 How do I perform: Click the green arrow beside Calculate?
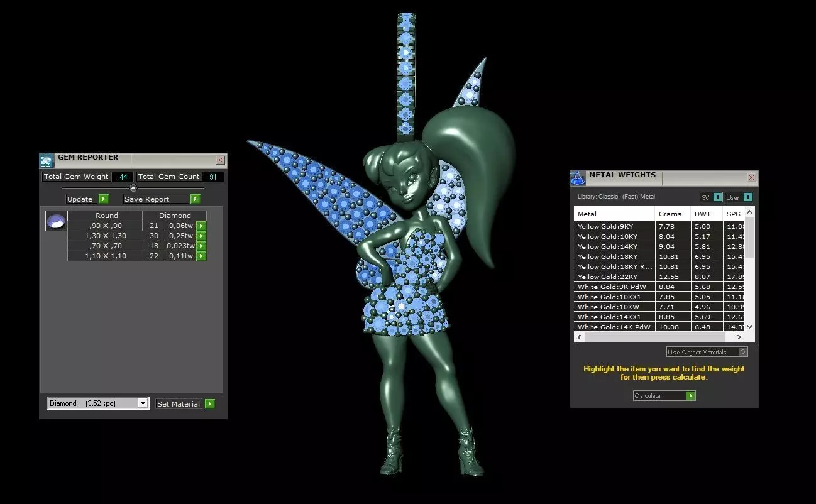point(691,395)
